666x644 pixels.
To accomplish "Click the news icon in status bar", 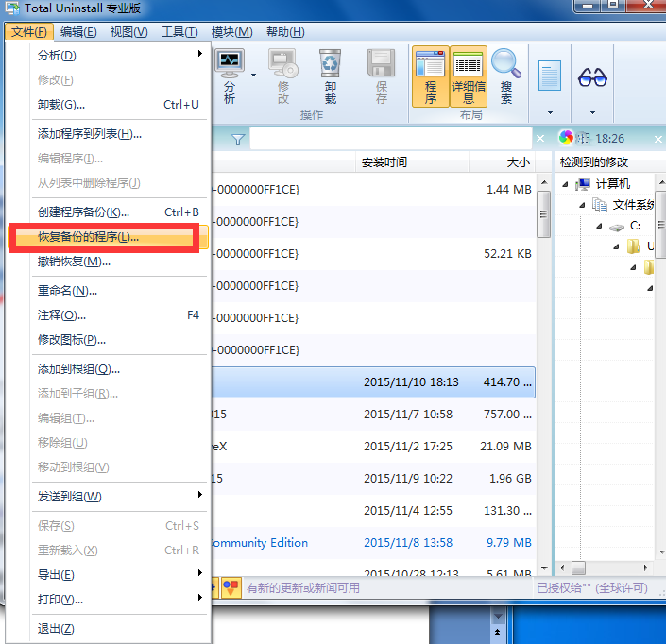I will 230,587.
